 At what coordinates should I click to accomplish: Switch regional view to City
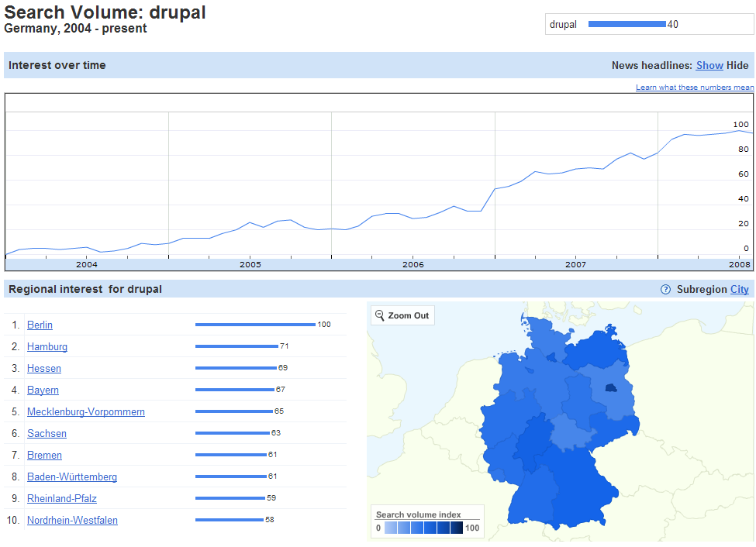tap(739, 290)
